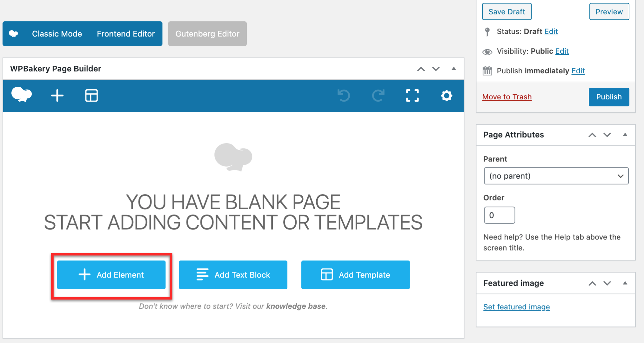Open the Parent page dropdown
Viewport: 644px width, 343px height.
[556, 176]
